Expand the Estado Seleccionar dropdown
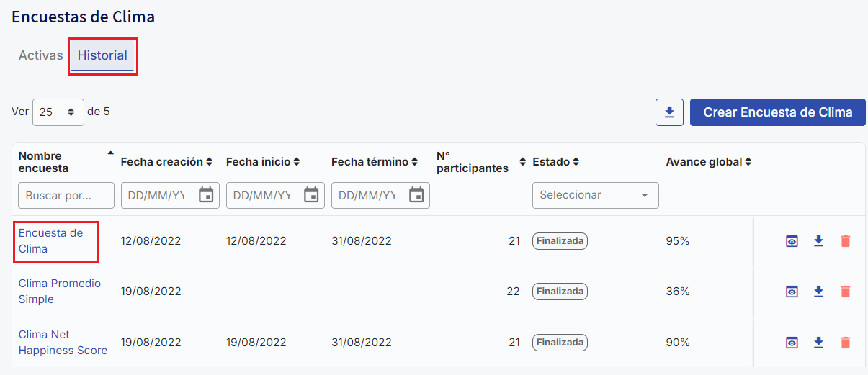 coord(595,195)
